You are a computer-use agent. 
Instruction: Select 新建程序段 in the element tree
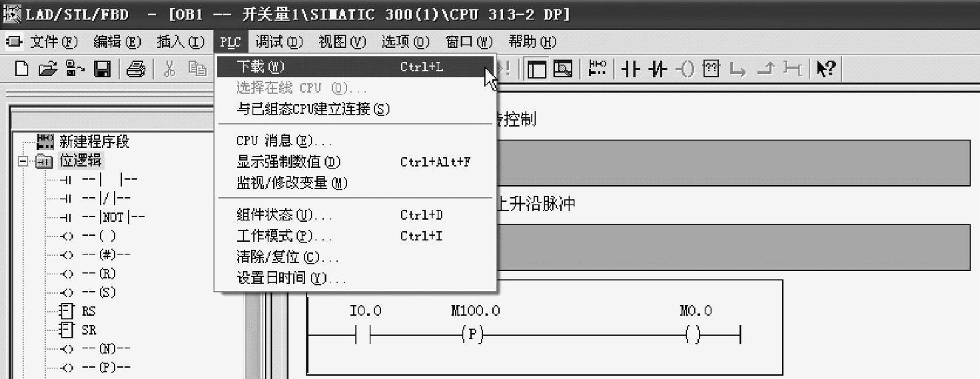(94, 141)
